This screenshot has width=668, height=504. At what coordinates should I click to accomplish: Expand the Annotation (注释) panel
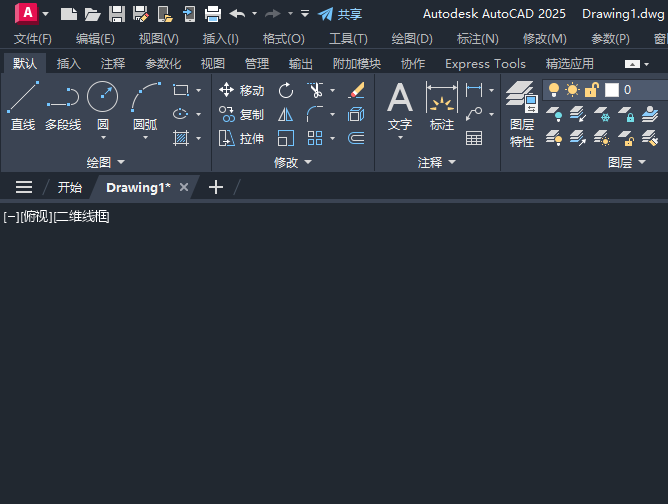coord(437,162)
